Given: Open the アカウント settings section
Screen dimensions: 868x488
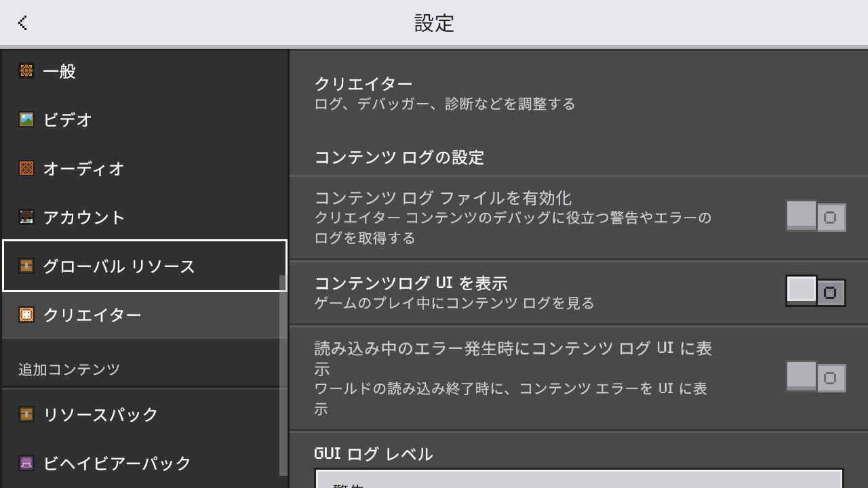Looking at the screenshot, I should [x=144, y=217].
